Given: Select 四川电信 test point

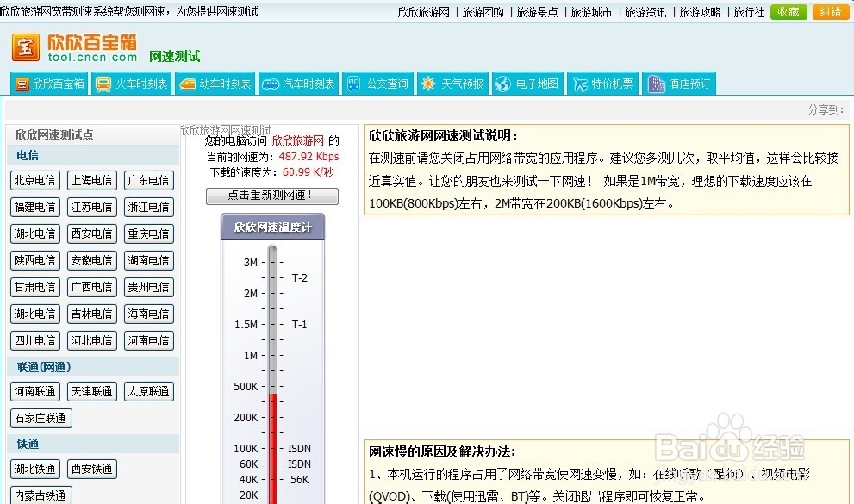Looking at the screenshot, I should click(x=34, y=340).
